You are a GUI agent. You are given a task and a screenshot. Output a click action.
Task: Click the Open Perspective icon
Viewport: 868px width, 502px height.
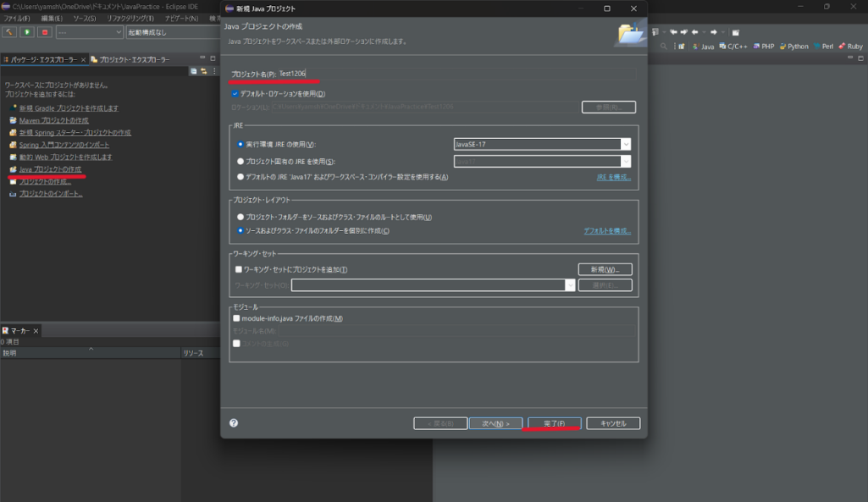point(682,47)
